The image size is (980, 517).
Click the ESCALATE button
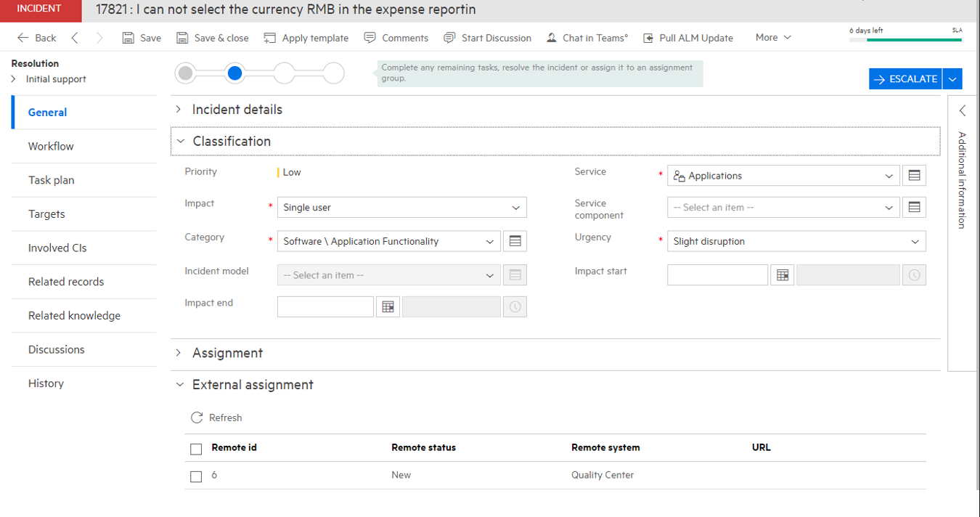[x=905, y=78]
